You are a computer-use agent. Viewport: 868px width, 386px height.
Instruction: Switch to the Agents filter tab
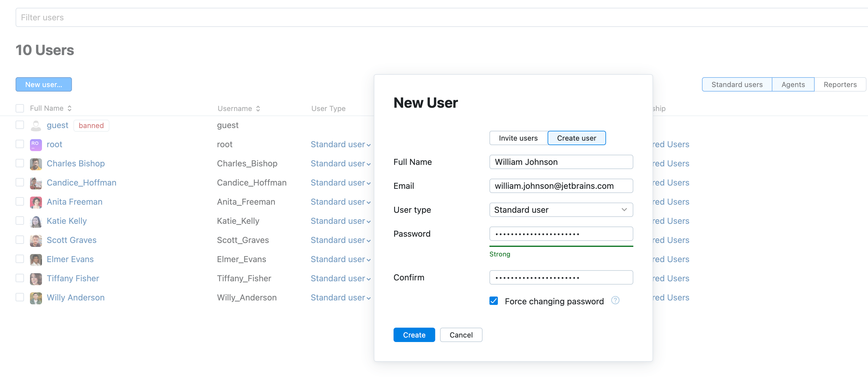(x=793, y=84)
